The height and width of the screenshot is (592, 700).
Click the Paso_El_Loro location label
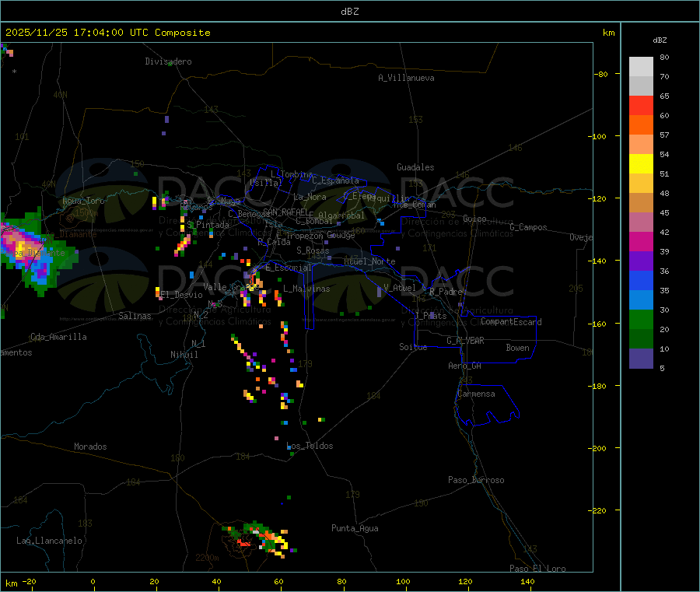538,568
